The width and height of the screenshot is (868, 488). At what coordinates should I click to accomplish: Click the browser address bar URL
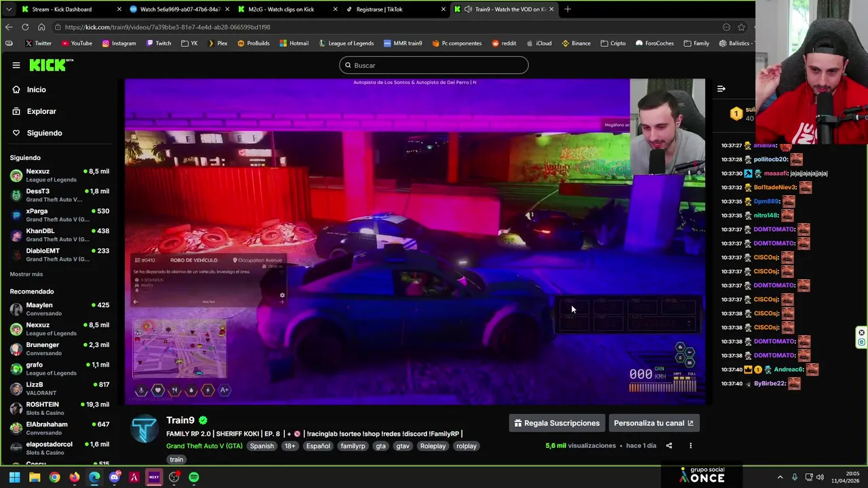tap(167, 27)
